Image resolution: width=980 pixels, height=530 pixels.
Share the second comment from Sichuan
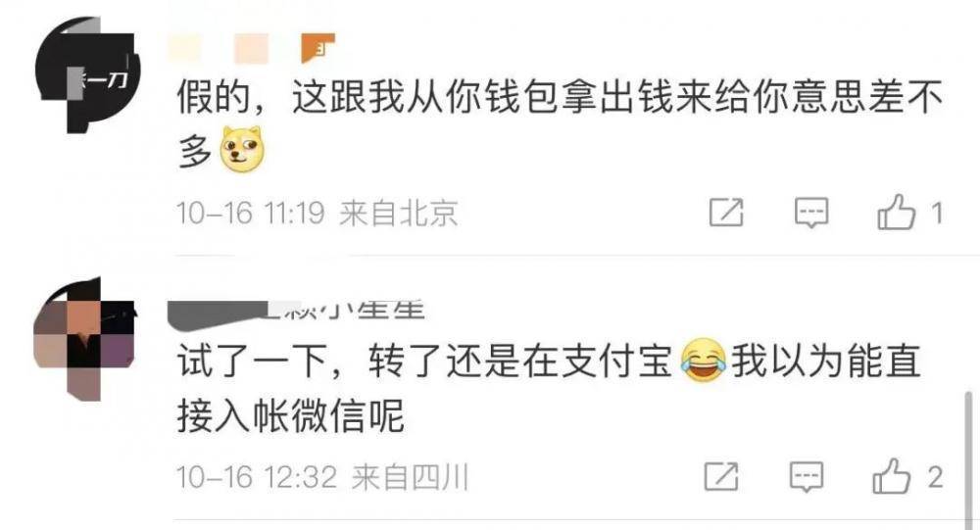pyautogui.click(x=721, y=476)
